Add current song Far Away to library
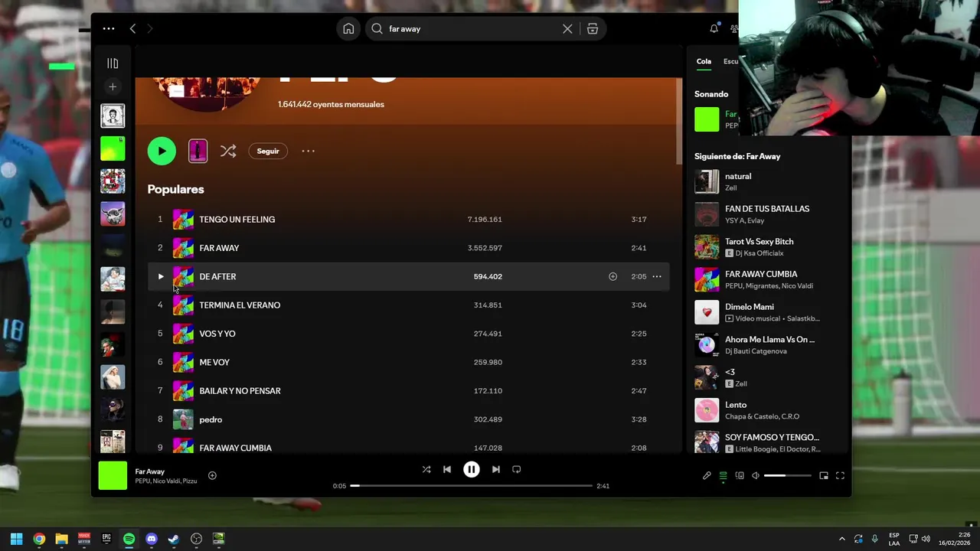This screenshot has height=551, width=980. 212,475
